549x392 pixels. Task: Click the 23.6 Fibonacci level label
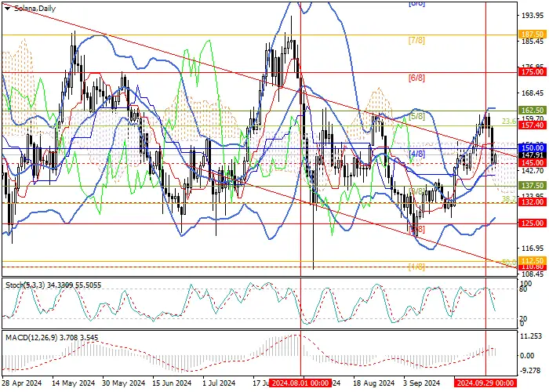pyautogui.click(x=509, y=121)
